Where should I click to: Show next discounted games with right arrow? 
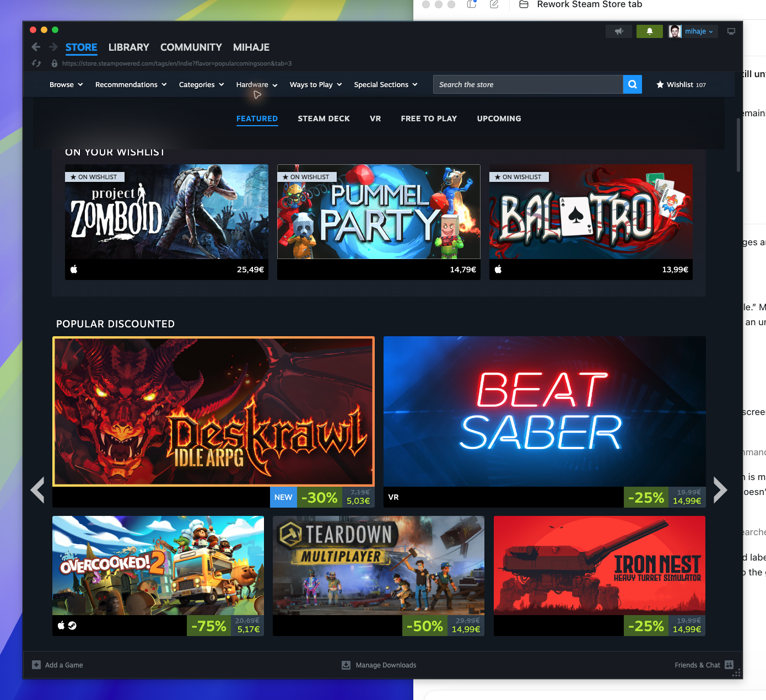pyautogui.click(x=720, y=490)
